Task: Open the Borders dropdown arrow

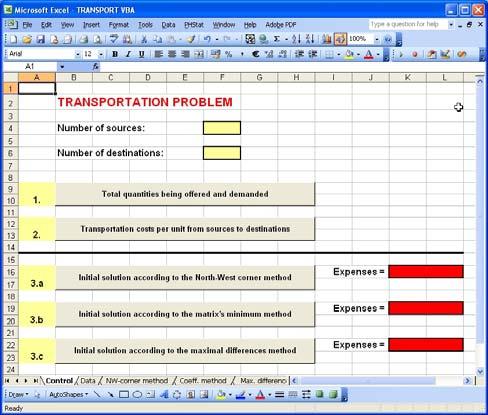Action: click(x=339, y=54)
